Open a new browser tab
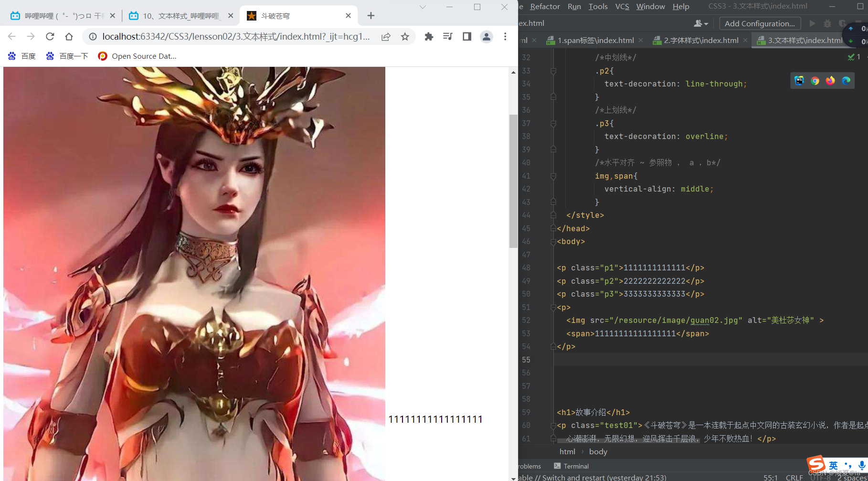Image resolution: width=868 pixels, height=481 pixels. tap(371, 16)
